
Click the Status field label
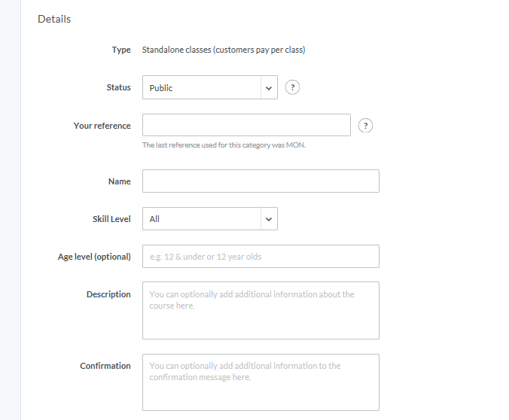(118, 87)
